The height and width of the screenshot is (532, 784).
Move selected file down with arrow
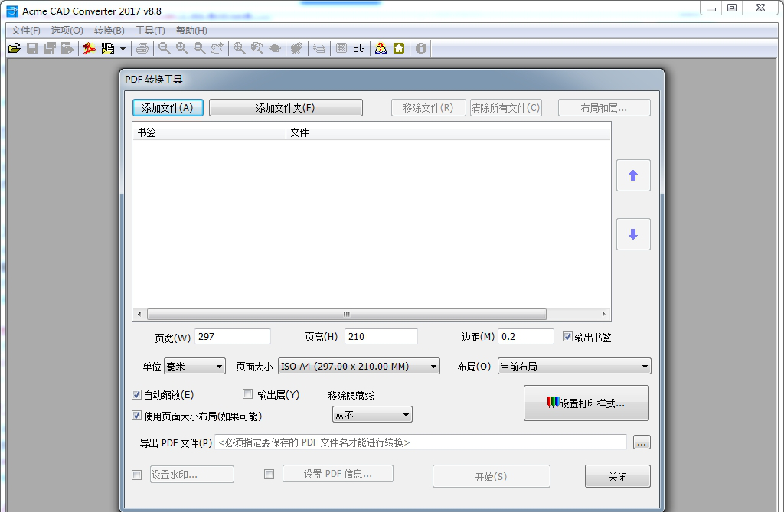(x=633, y=234)
